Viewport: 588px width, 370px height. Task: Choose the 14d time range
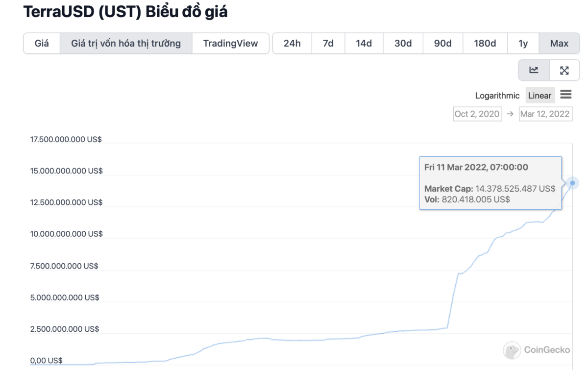pyautogui.click(x=364, y=43)
